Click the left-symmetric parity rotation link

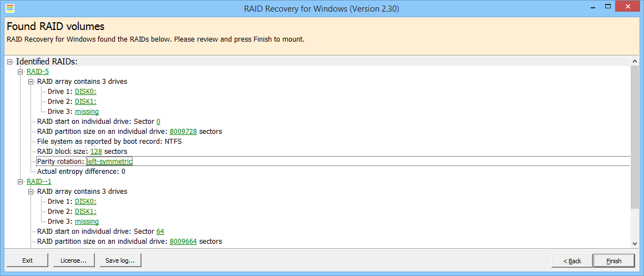coord(109,162)
